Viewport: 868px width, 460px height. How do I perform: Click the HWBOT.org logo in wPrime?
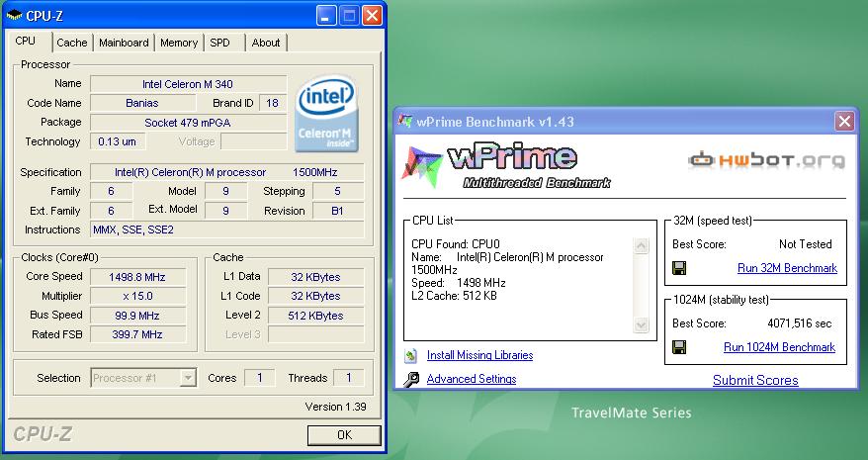pos(767,160)
